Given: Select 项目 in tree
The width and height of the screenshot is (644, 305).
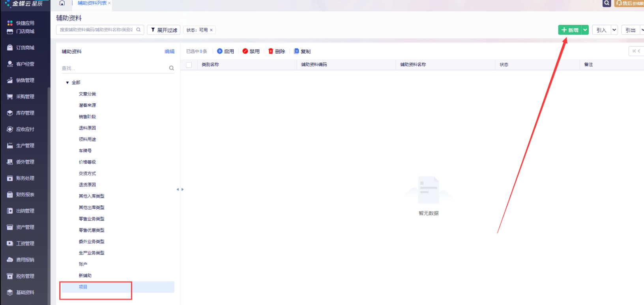Looking at the screenshot, I should tap(118, 287).
